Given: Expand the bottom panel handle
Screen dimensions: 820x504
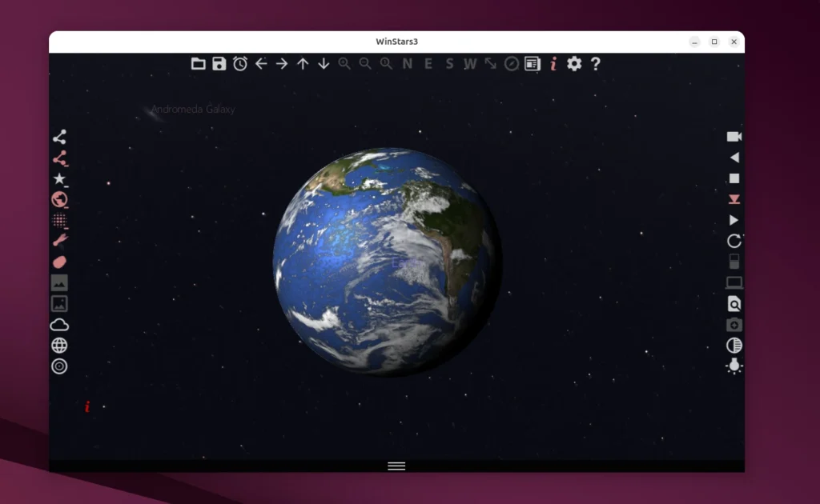Looking at the screenshot, I should pyautogui.click(x=396, y=465).
